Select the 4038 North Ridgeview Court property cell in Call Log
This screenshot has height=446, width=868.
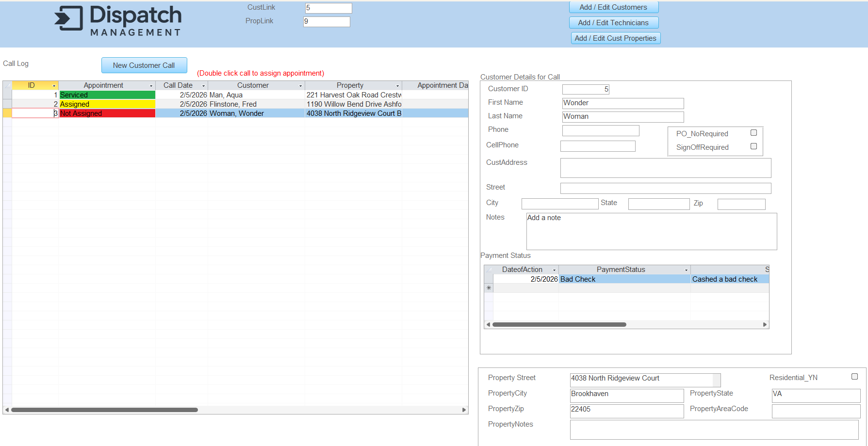[x=353, y=113]
